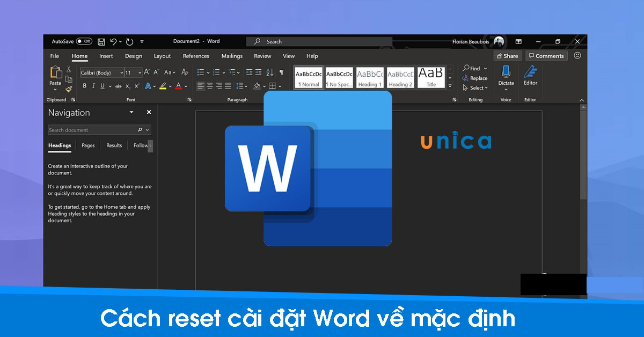Image resolution: width=644 pixels, height=337 pixels.
Task: Click the Cut scissors icon
Action: click(x=69, y=70)
